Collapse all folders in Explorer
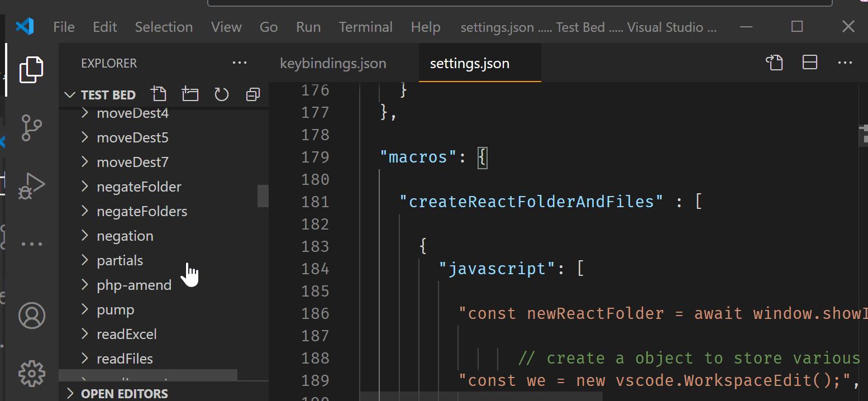Viewport: 868px width, 401px height. pos(253,94)
